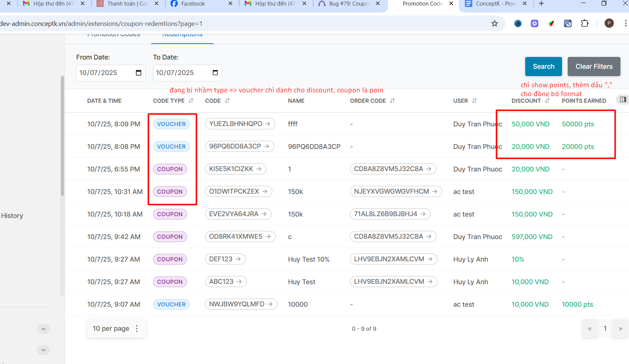Open the YUEZLBHNHQPO code link
The width and height of the screenshot is (629, 364).
click(x=240, y=124)
